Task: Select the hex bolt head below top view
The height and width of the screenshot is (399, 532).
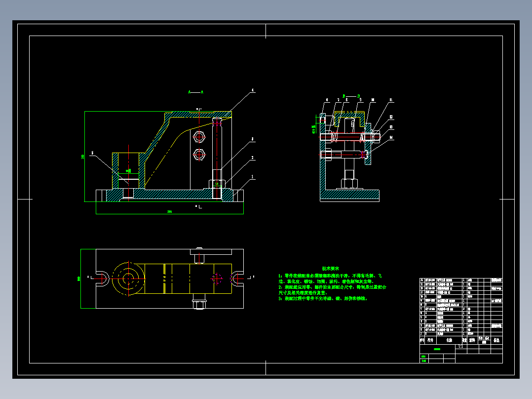Action: tap(199, 305)
